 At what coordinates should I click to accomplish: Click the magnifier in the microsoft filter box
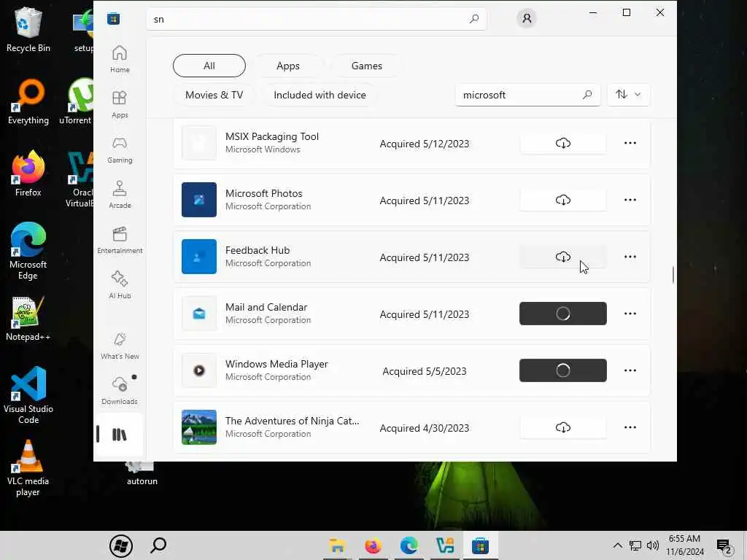[587, 95]
